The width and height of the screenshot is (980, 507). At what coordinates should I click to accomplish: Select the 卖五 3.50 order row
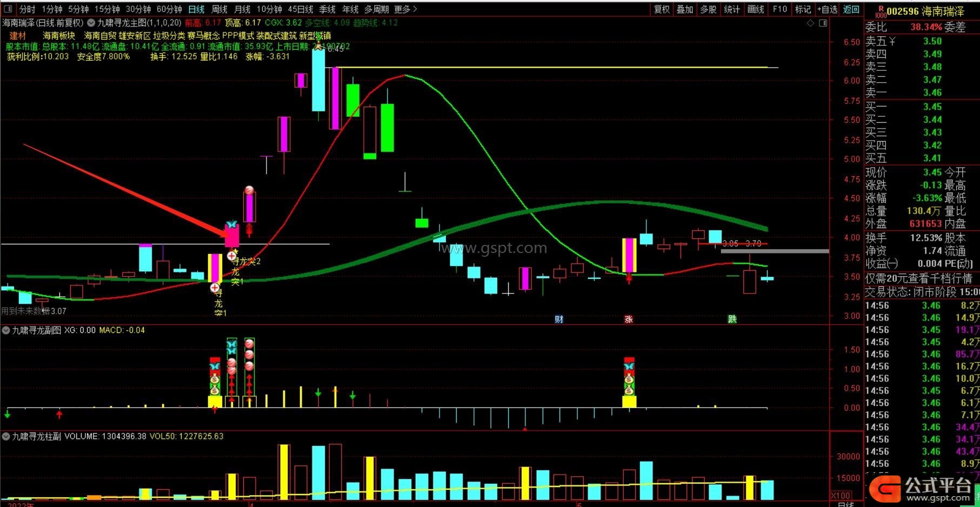coord(922,42)
